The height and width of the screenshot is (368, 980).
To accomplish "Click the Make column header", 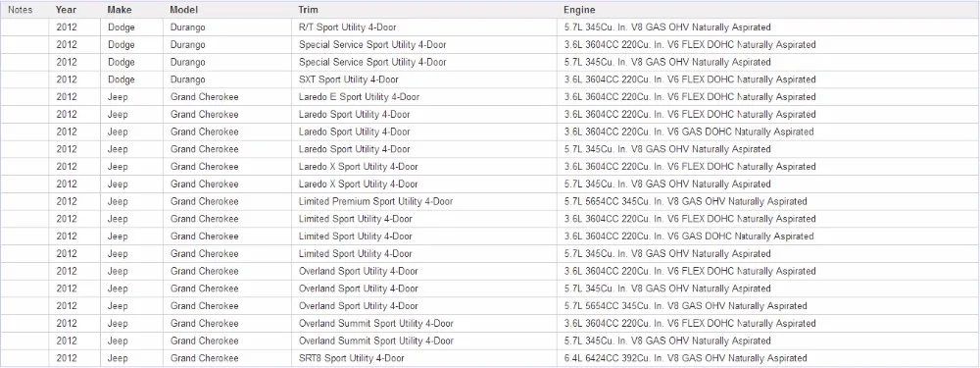I will pos(132,10).
